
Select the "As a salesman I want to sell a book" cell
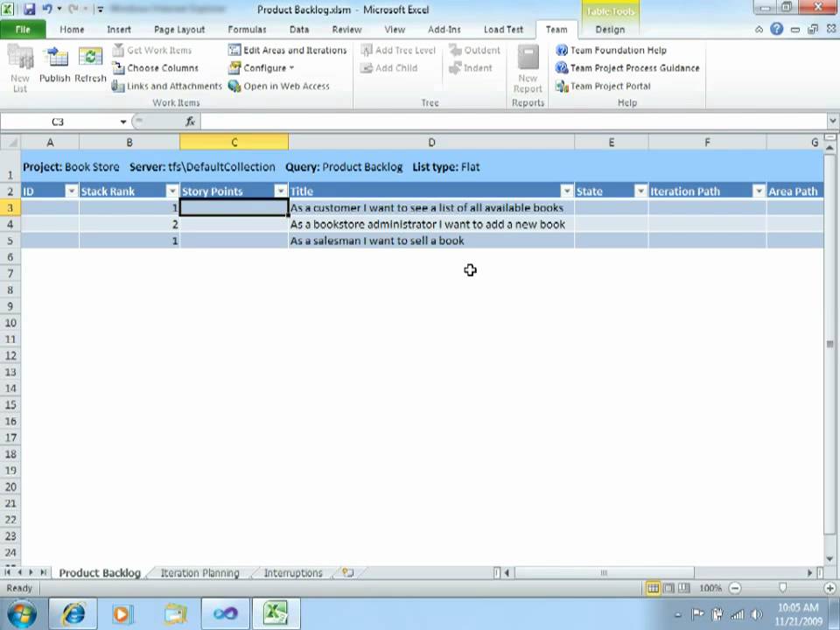click(431, 241)
